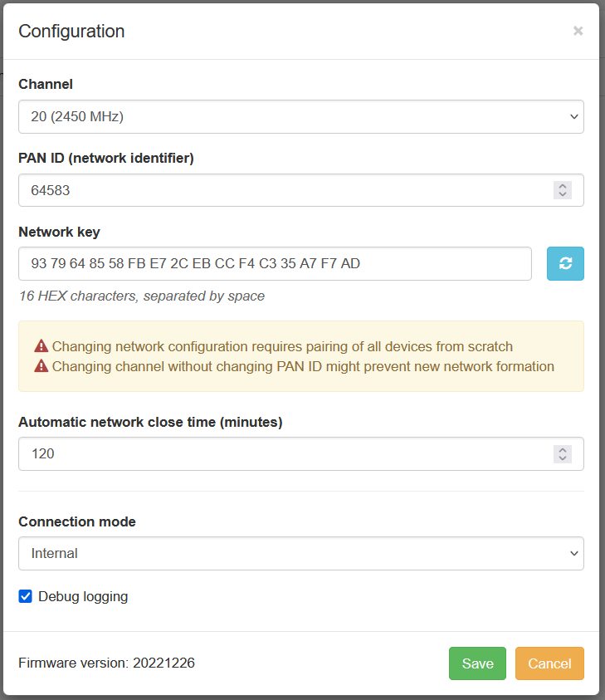Click the warning icon about pairing devices
This screenshot has width=605, height=700.
click(41, 346)
